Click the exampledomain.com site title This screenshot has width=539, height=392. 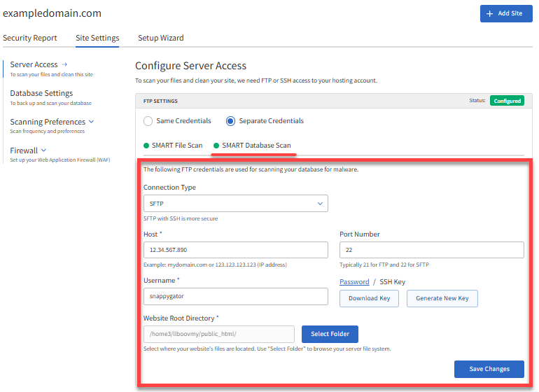(x=52, y=13)
